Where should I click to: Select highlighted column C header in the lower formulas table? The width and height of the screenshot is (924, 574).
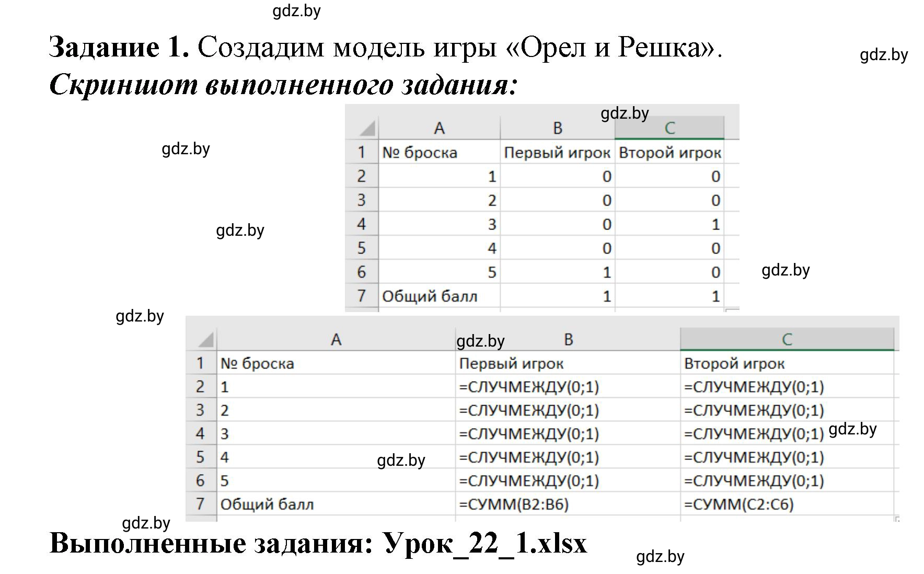click(787, 339)
